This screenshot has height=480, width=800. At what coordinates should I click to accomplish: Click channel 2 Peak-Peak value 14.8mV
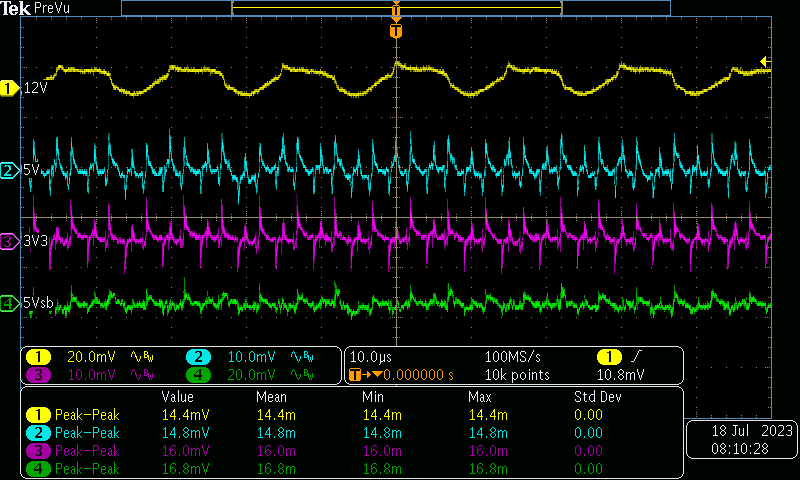click(186, 433)
